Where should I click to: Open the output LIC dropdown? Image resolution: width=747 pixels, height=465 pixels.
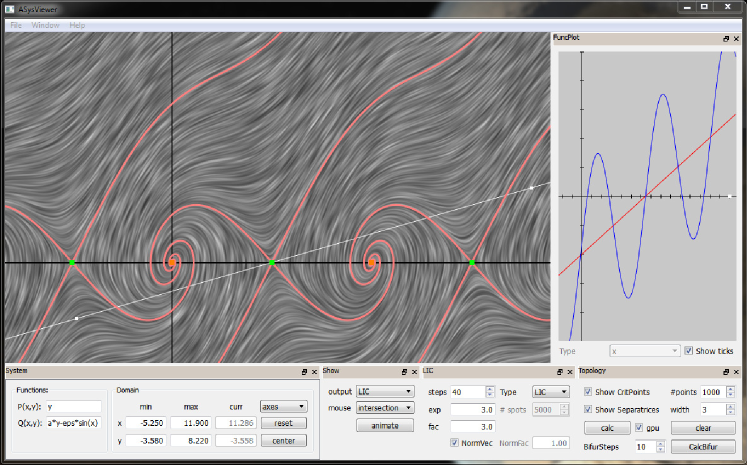point(385,391)
